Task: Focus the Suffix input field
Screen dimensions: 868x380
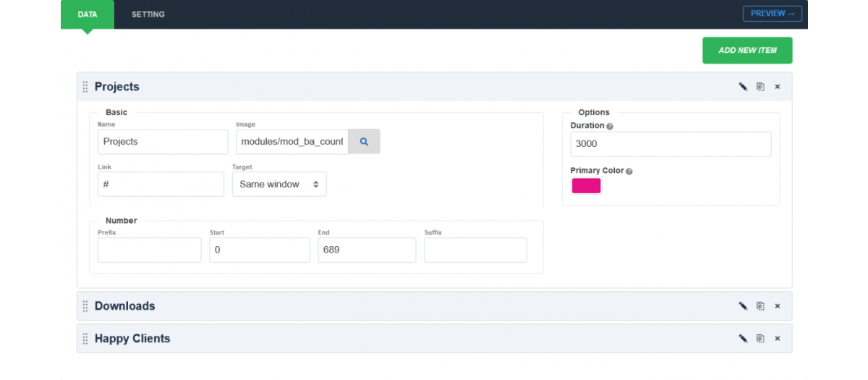Action: (475, 250)
